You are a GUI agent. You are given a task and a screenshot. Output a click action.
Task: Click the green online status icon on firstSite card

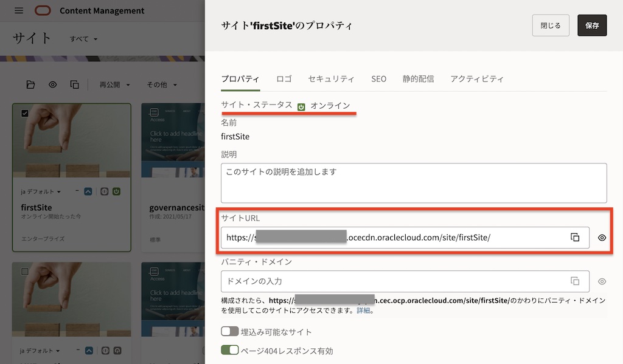[116, 191]
